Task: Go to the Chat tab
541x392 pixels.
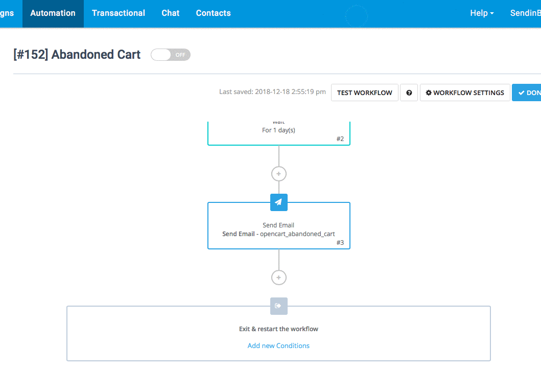Action: 171,13
